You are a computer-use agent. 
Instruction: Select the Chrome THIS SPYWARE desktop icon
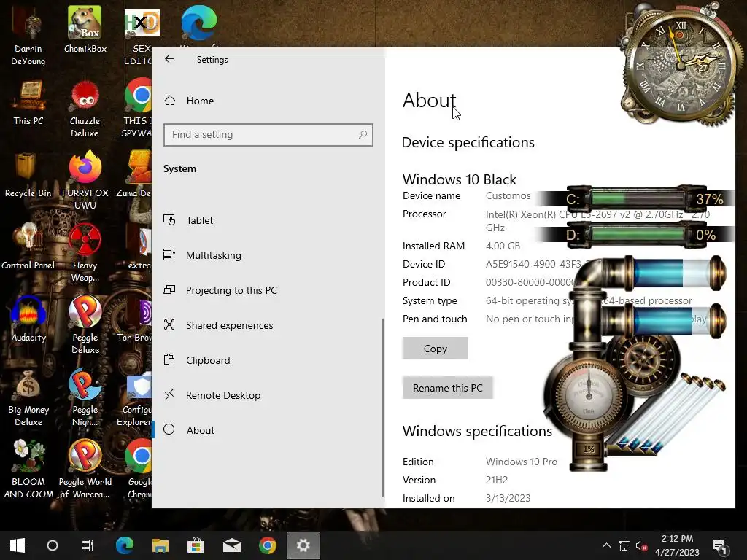[137, 109]
